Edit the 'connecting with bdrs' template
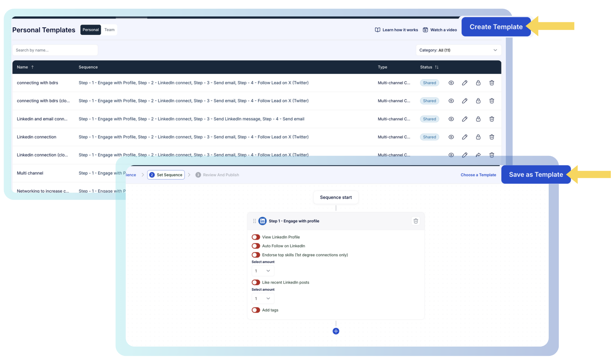Viewport: 615px width, 364px height. 464,83
